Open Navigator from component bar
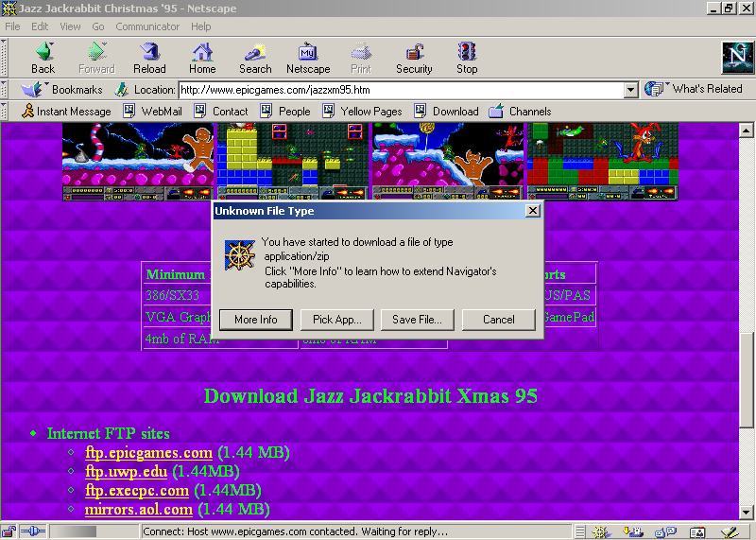 pos(601,532)
